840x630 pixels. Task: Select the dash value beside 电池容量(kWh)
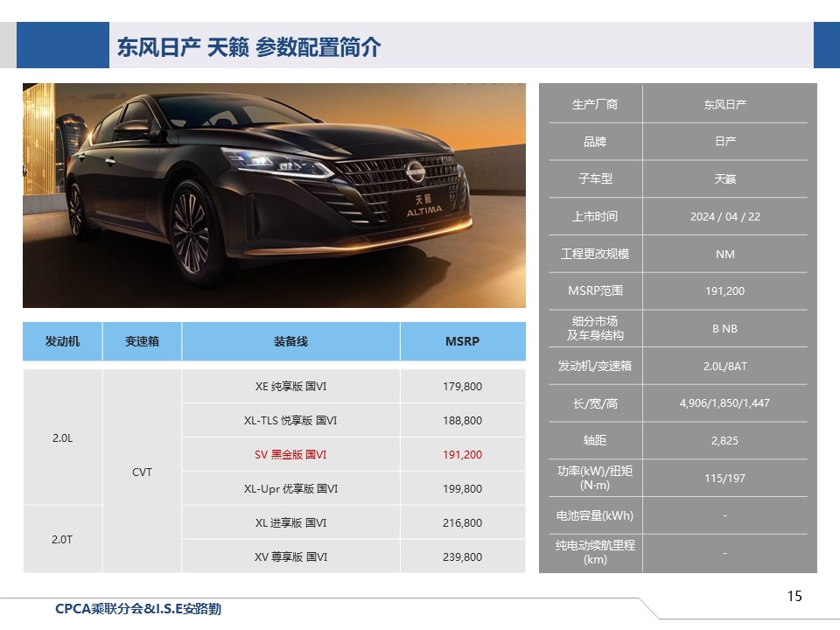[724, 515]
